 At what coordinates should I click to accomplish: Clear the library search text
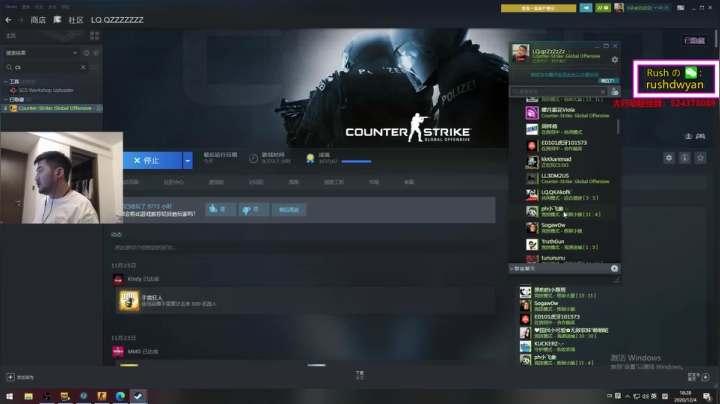pyautogui.click(x=83, y=67)
